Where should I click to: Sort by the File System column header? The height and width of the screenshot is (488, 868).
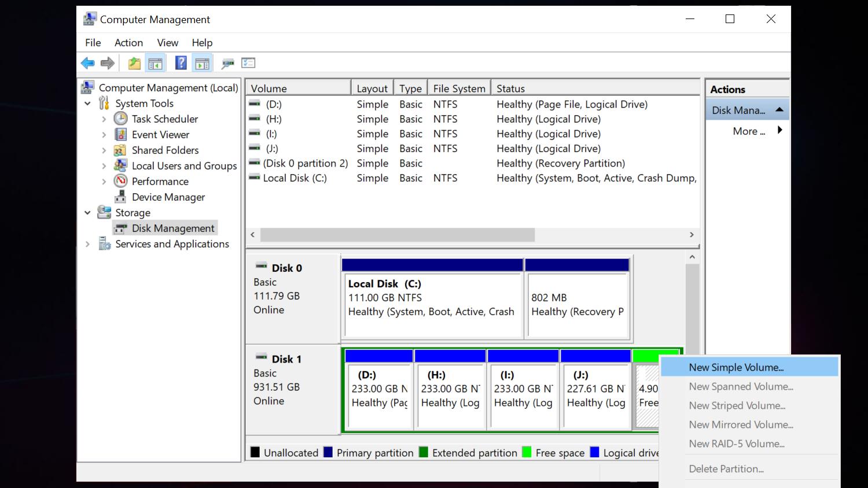click(x=459, y=88)
